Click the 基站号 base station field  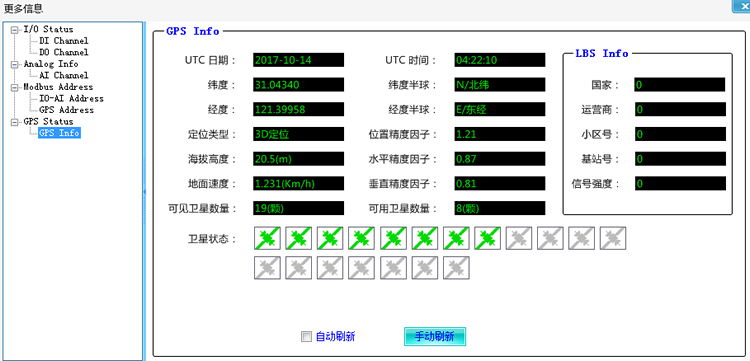point(680,159)
